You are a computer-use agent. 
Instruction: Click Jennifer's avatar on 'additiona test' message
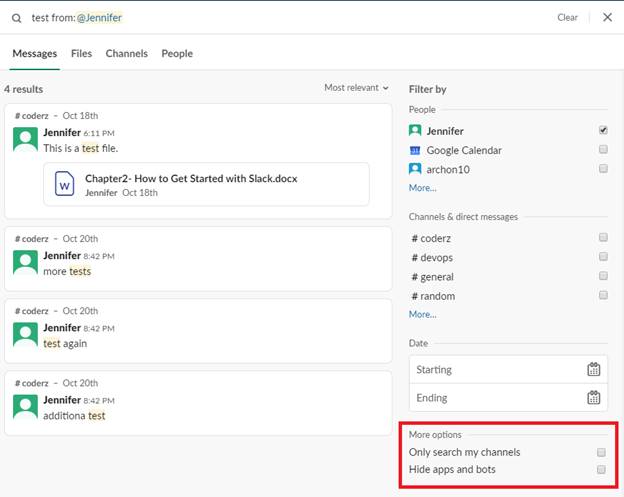point(25,407)
